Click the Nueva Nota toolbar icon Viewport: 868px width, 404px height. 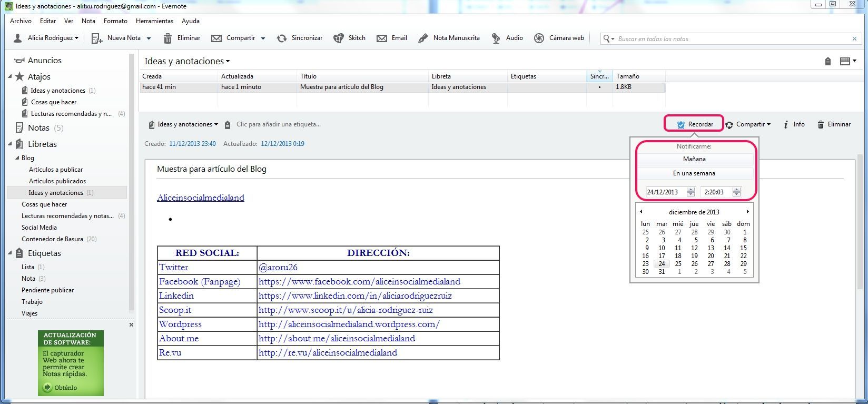97,38
